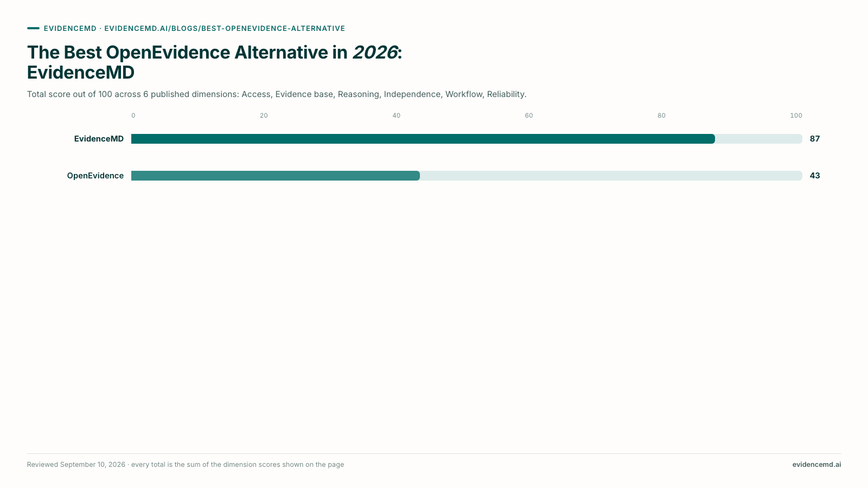
Task: Click the score value 43
Action: (x=815, y=176)
